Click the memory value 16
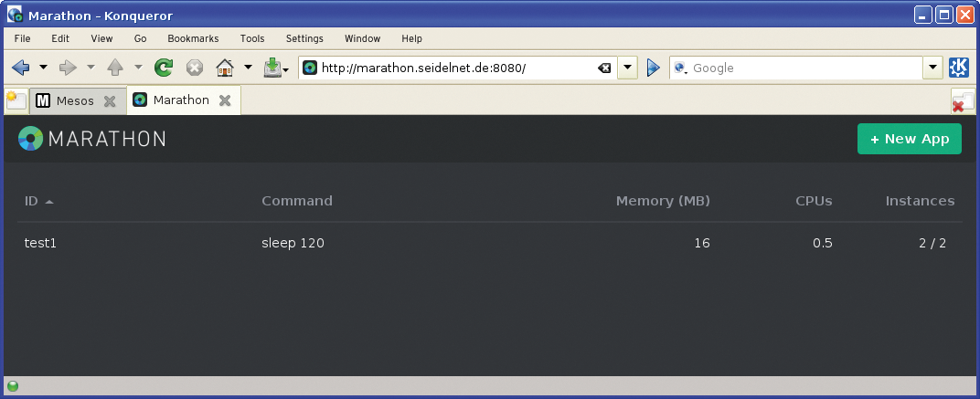This screenshot has width=980, height=399. [702, 243]
